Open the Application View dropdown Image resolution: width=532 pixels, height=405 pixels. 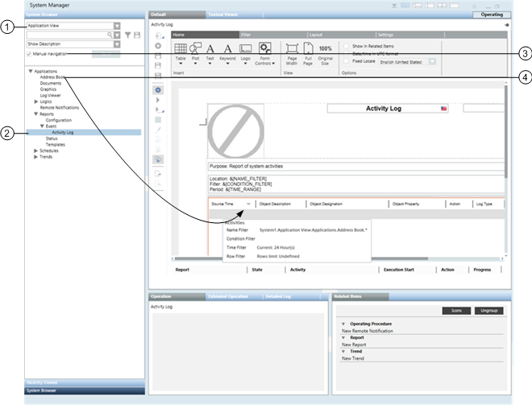pos(117,26)
